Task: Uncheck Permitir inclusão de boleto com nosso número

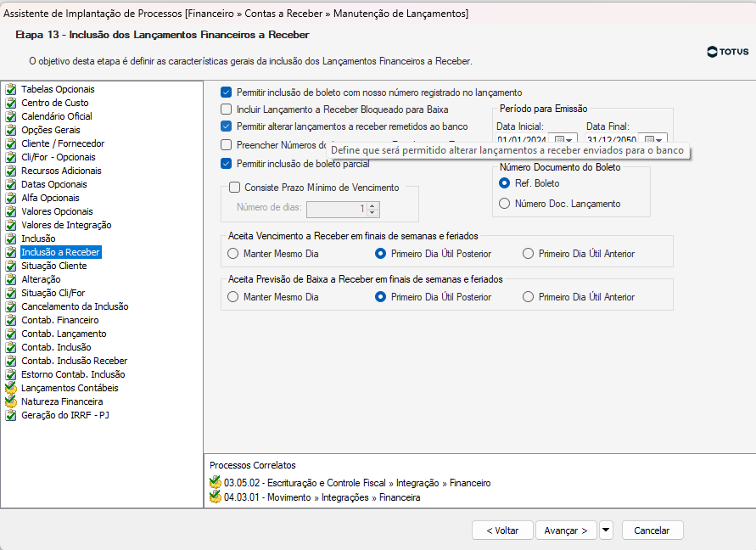Action: coord(227,93)
